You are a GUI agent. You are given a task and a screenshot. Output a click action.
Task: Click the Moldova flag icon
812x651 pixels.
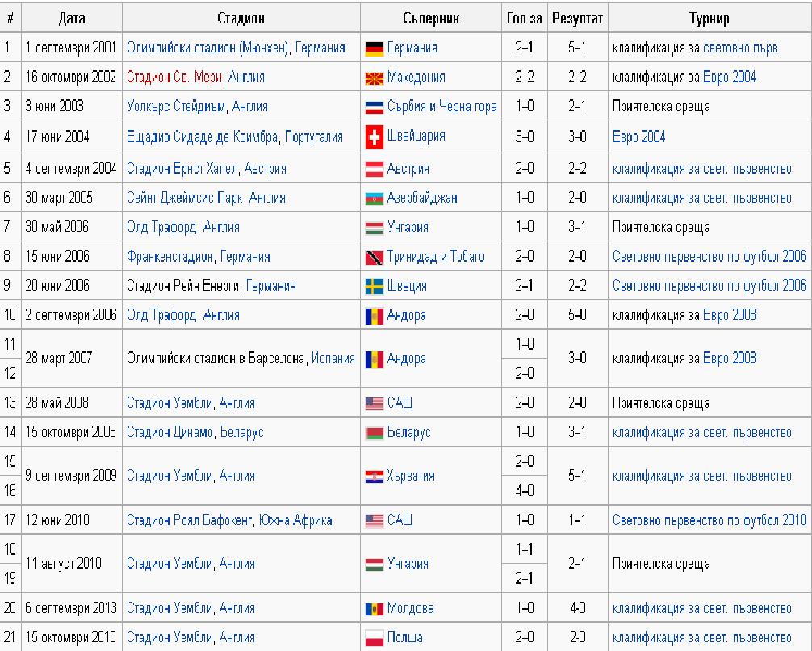[x=374, y=608]
